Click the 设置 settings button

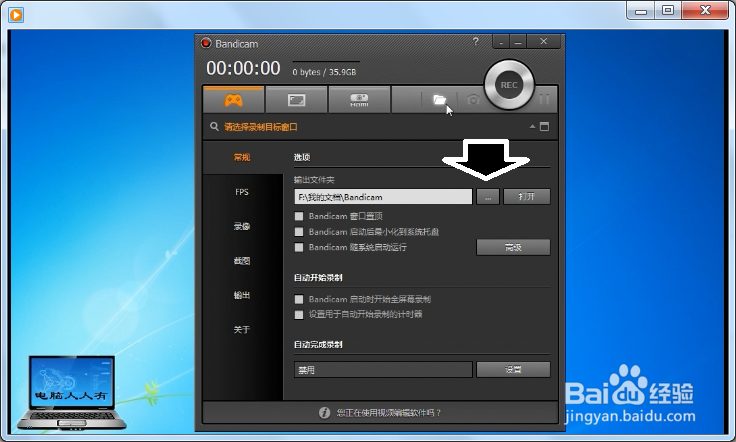tap(513, 370)
